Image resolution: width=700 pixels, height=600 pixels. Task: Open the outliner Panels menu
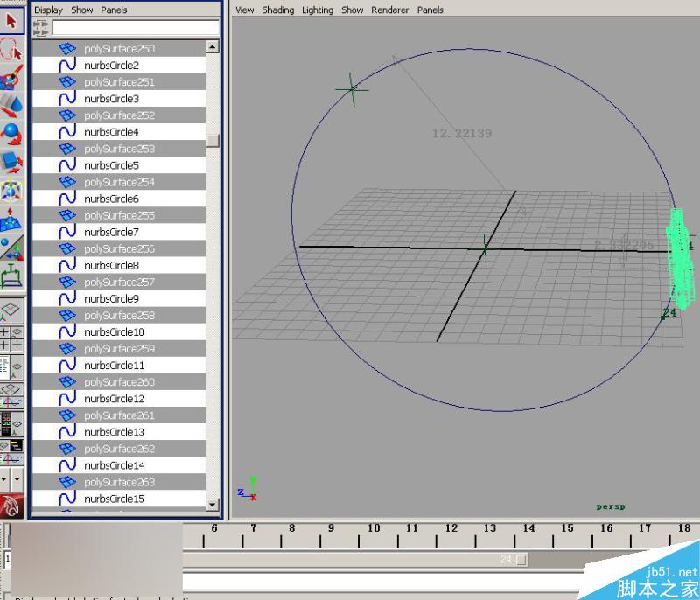[114, 10]
